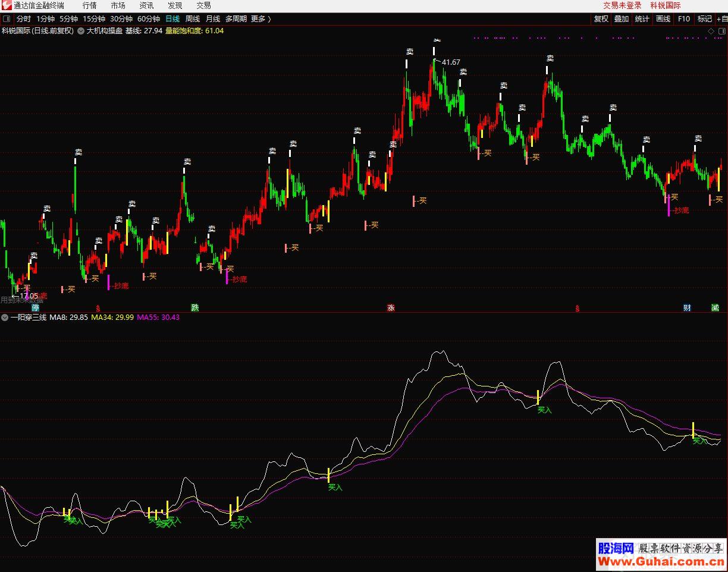The height and width of the screenshot is (572, 728).
Task: Click the 用到未来数据 notice text
Action: click(x=22, y=300)
